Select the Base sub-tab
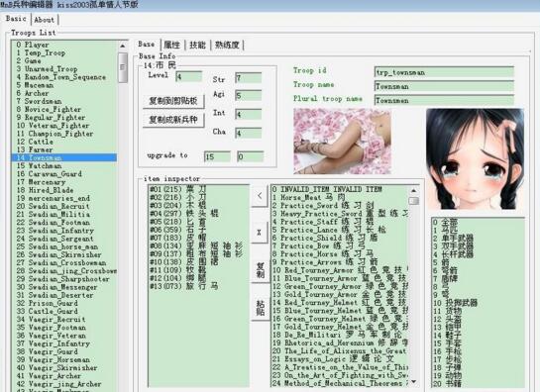540x392 pixels. (147, 45)
